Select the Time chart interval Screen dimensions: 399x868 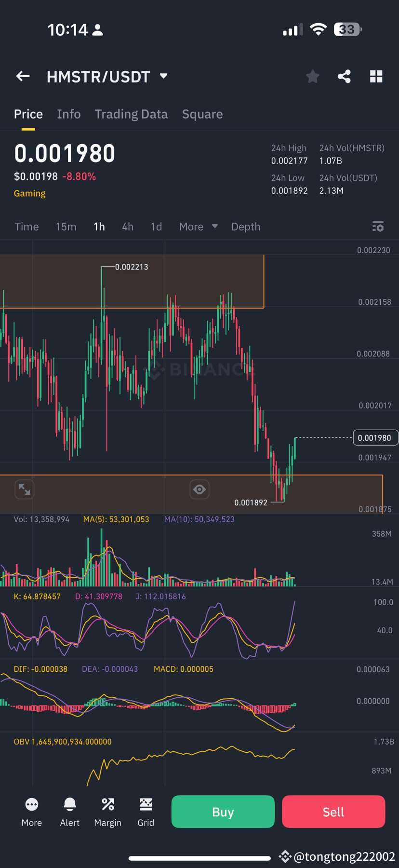pos(27,227)
